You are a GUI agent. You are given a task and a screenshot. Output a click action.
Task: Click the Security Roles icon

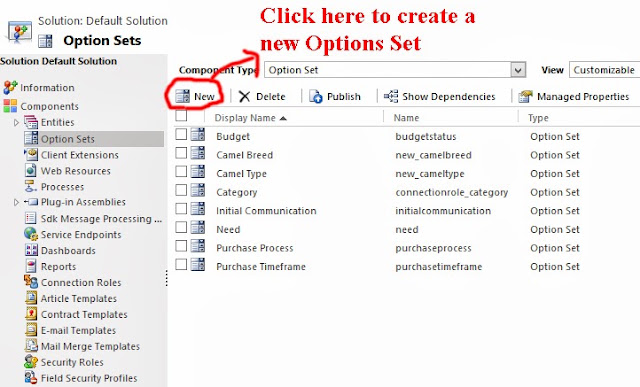(x=31, y=361)
